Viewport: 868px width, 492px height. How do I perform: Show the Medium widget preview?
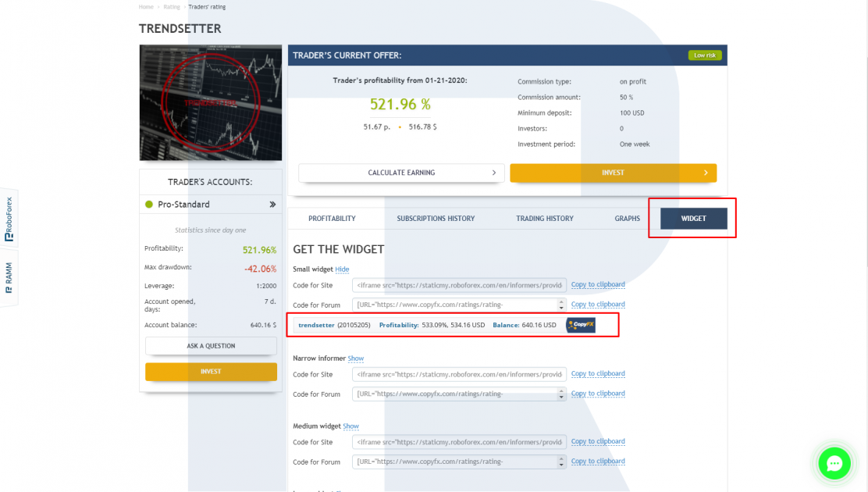(x=351, y=426)
